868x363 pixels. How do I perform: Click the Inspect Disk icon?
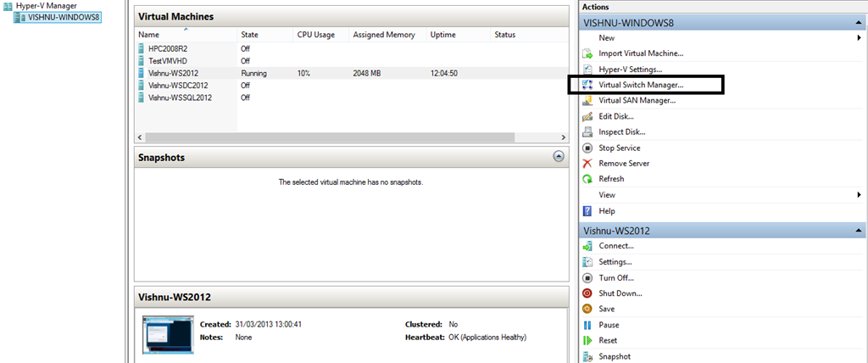(587, 132)
